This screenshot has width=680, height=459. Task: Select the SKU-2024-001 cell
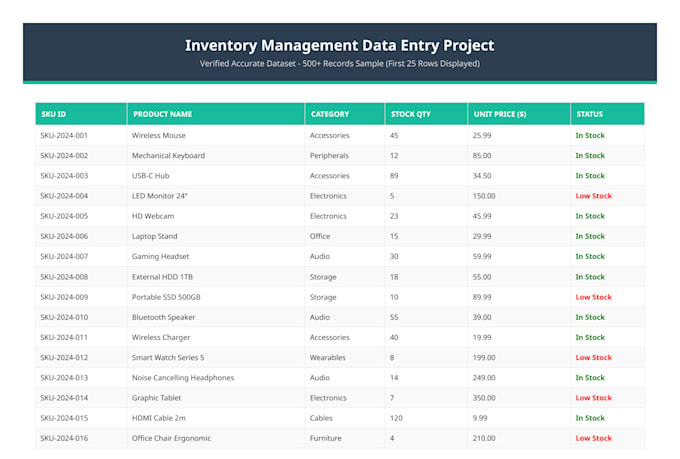[81, 135]
